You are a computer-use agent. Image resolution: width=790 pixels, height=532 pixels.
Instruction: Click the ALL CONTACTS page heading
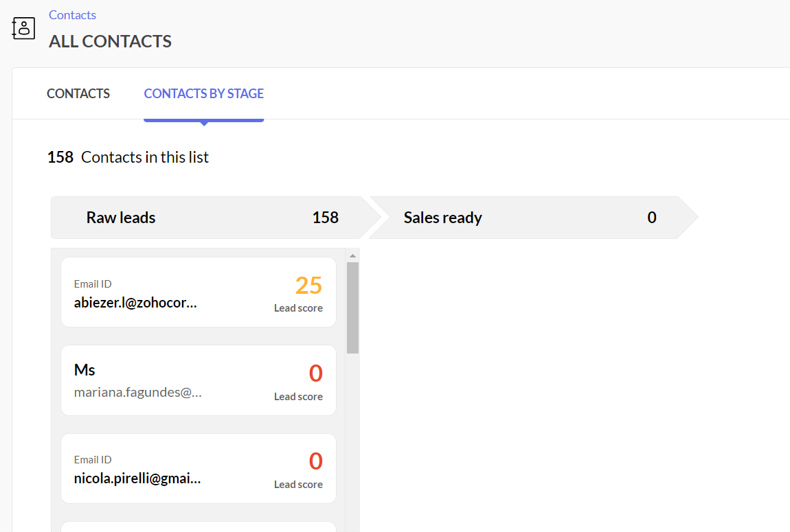pos(110,41)
